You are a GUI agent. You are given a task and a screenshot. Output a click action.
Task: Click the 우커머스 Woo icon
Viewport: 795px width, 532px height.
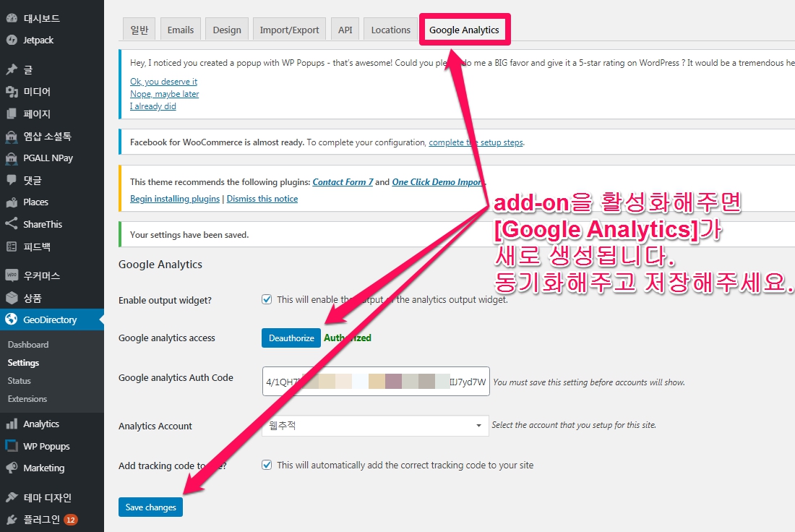[x=11, y=275]
